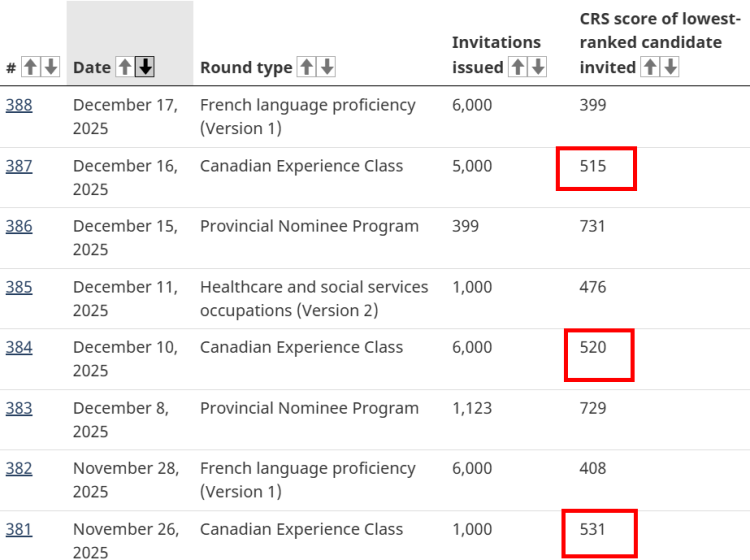The width and height of the screenshot is (750, 560).
Task: Open draw round 383 link
Action: click(19, 408)
